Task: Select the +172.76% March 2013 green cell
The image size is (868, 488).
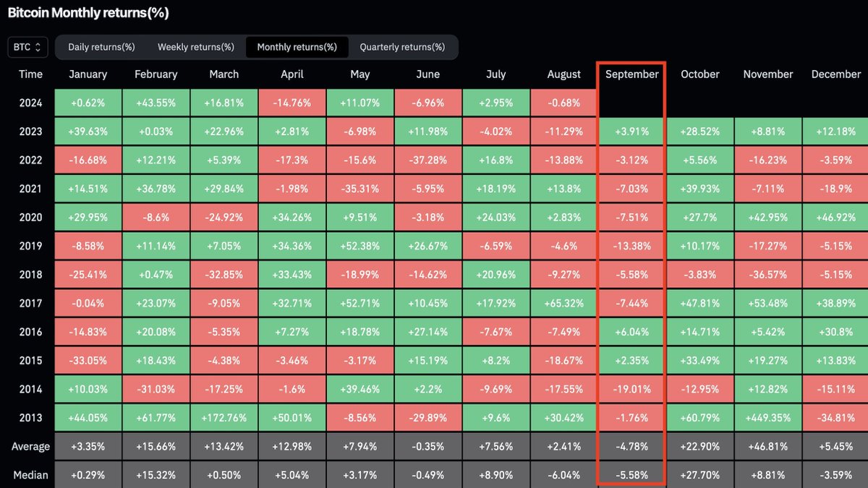Action: coord(224,417)
